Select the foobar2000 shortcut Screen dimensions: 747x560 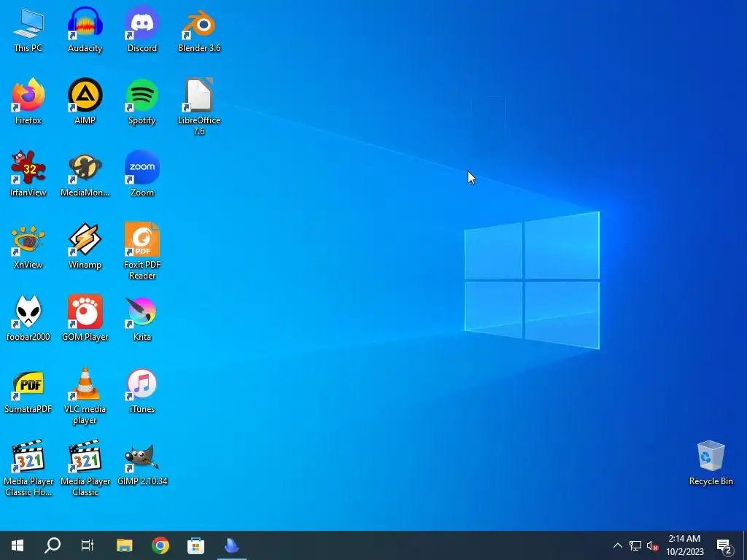click(28, 319)
